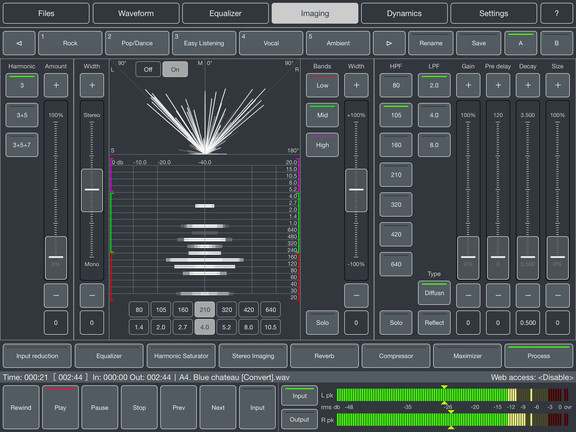
Task: Load the Rock preset
Action: click(x=70, y=43)
